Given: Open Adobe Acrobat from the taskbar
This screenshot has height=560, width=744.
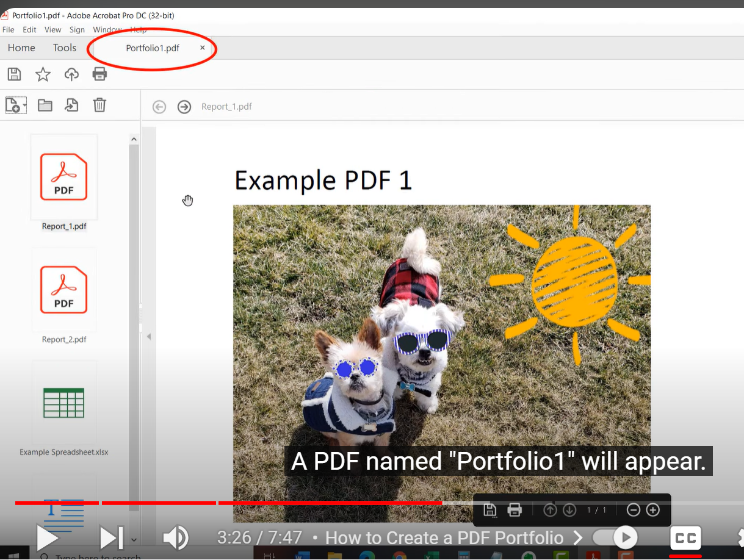Looking at the screenshot, I should (x=593, y=556).
